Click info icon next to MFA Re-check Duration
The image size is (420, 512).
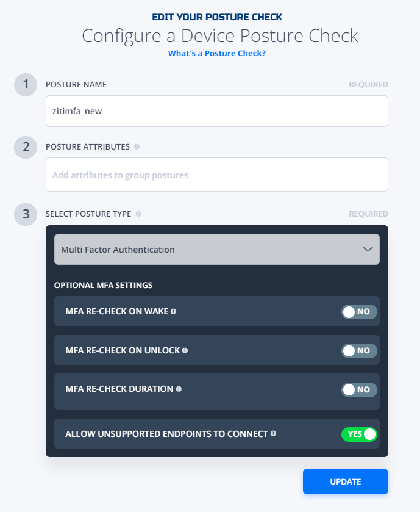coord(179,389)
